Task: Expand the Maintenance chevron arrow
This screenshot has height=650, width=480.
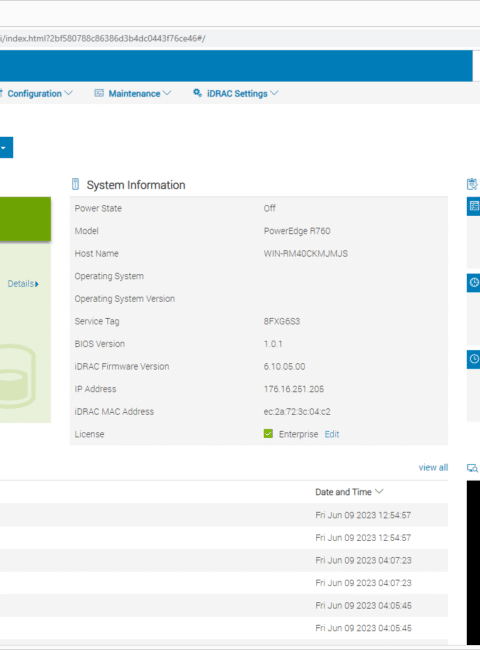Action: [x=167, y=93]
